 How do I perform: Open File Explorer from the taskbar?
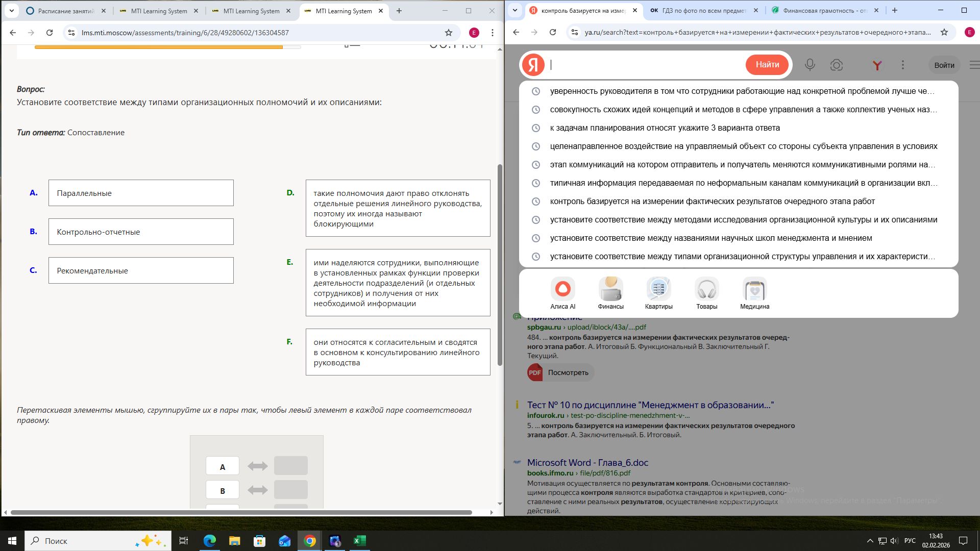234,541
